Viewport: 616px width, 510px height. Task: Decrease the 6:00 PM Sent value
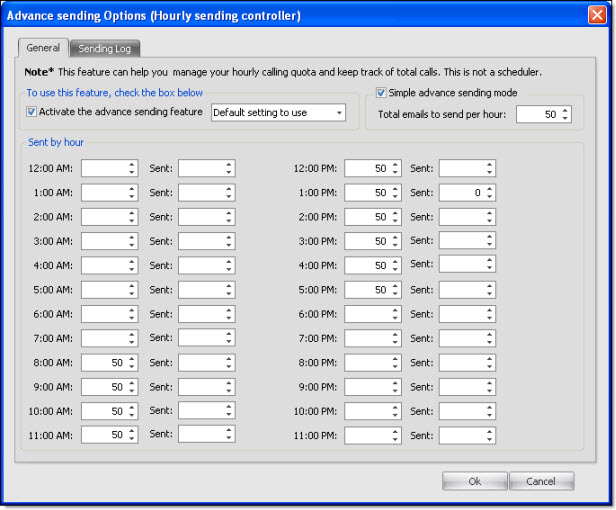[490, 318]
